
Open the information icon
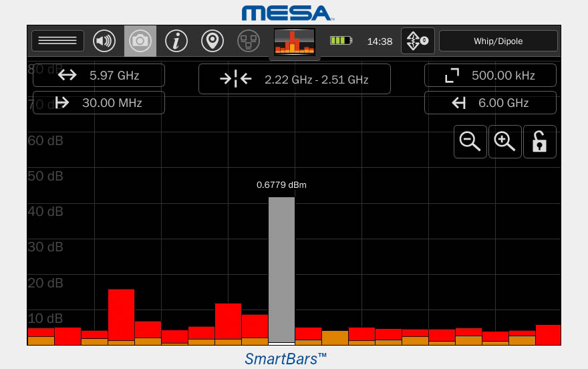[176, 41]
